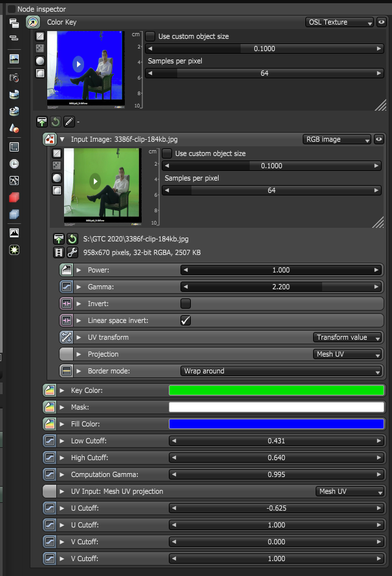Open the post-processing starburst icon in sidebar
Image resolution: width=392 pixels, height=576 pixels.
[x=14, y=250]
